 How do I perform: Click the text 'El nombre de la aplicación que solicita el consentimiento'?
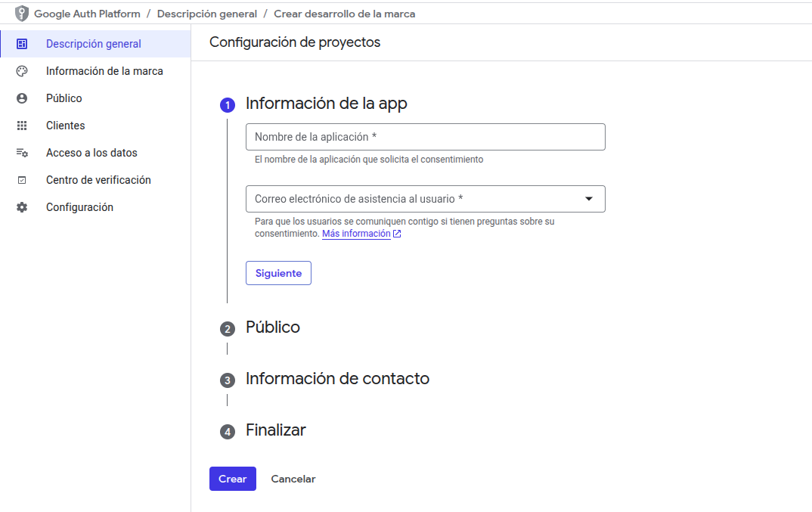[369, 160]
